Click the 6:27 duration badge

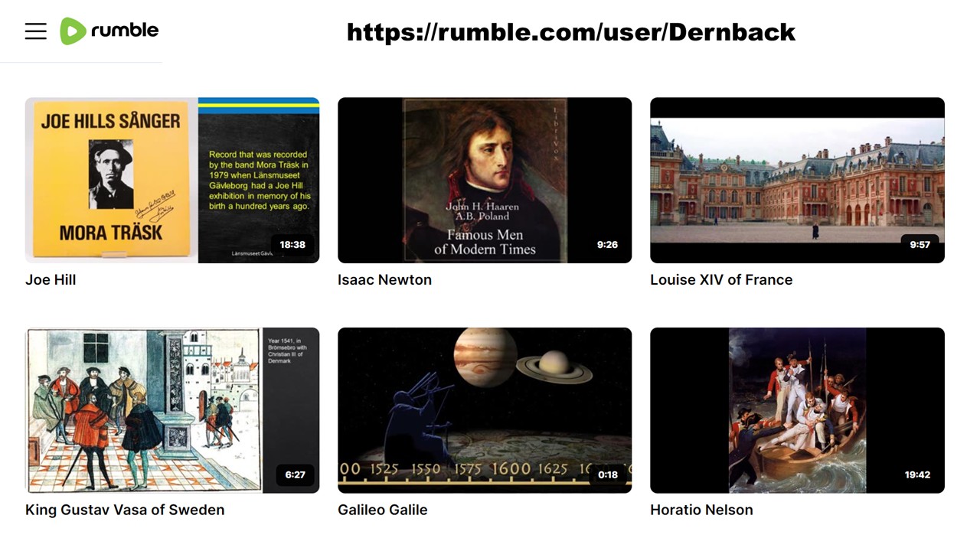click(x=295, y=474)
